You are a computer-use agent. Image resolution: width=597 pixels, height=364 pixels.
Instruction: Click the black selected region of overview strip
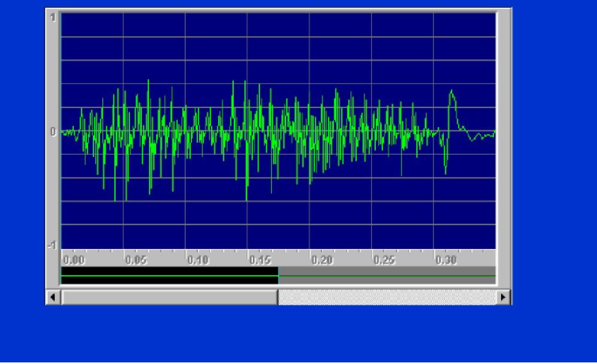click(x=170, y=275)
